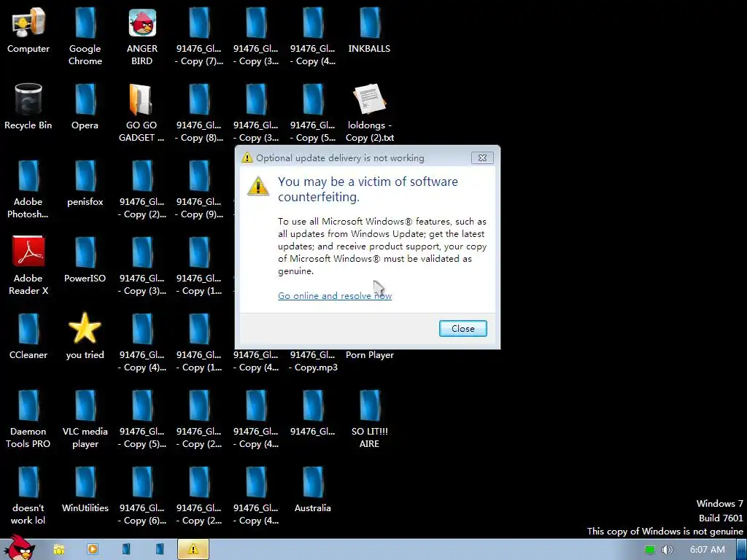
Task: Open the yellow folder taskbar icon
Action: (x=58, y=550)
